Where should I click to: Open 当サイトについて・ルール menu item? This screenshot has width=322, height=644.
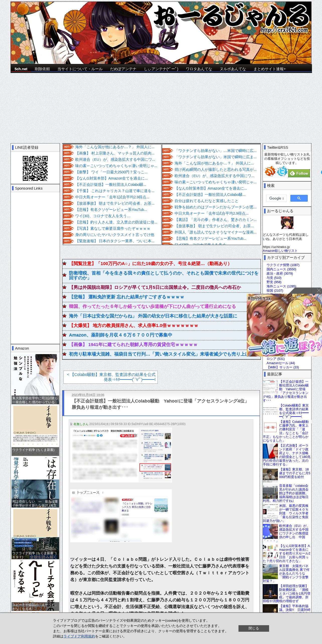(80, 69)
